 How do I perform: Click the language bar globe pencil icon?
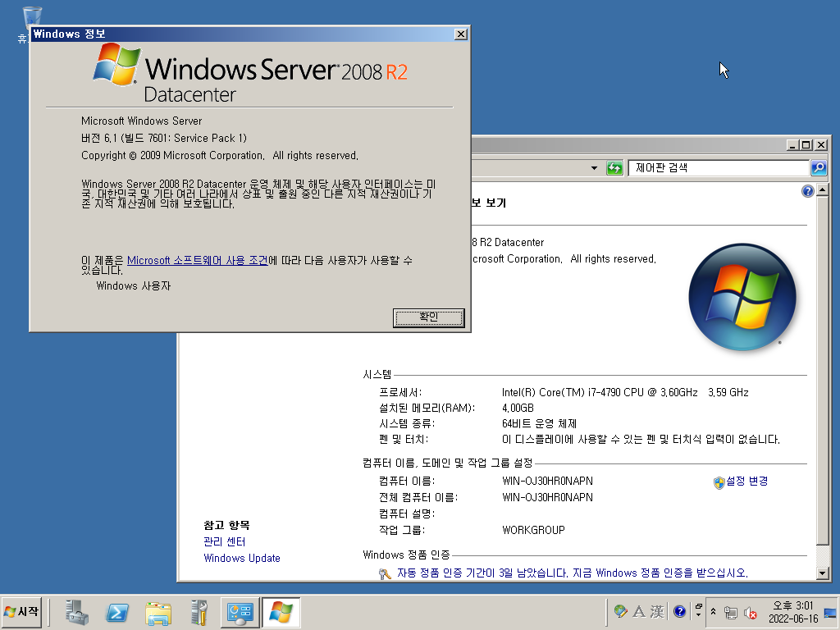tap(621, 611)
